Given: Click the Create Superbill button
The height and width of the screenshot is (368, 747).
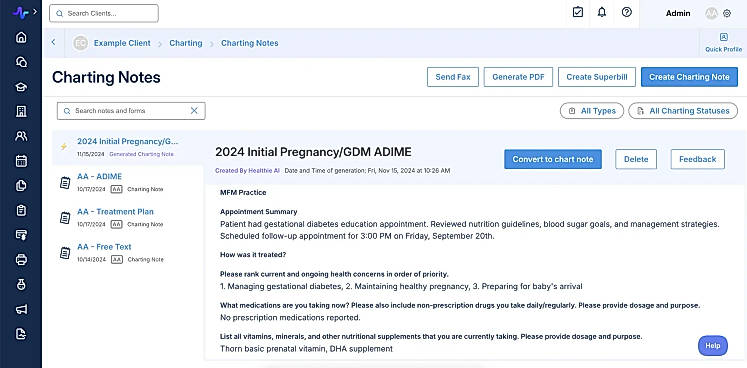Looking at the screenshot, I should [x=596, y=77].
